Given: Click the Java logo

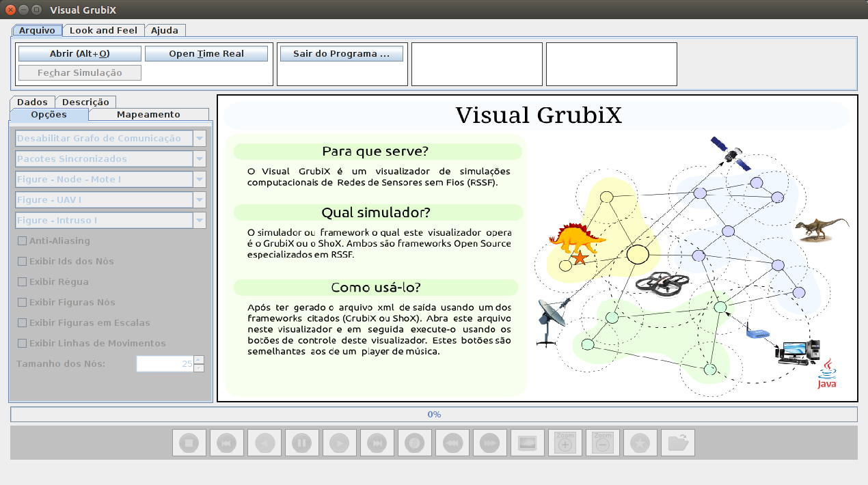Looking at the screenshot, I should [828, 374].
